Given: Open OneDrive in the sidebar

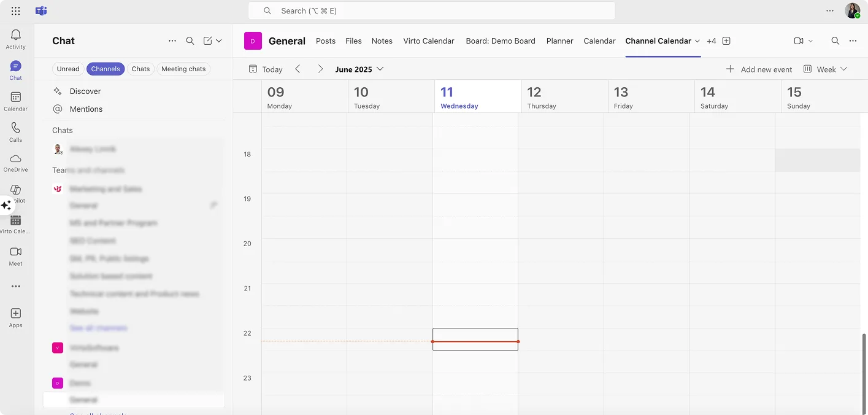Looking at the screenshot, I should (x=15, y=161).
